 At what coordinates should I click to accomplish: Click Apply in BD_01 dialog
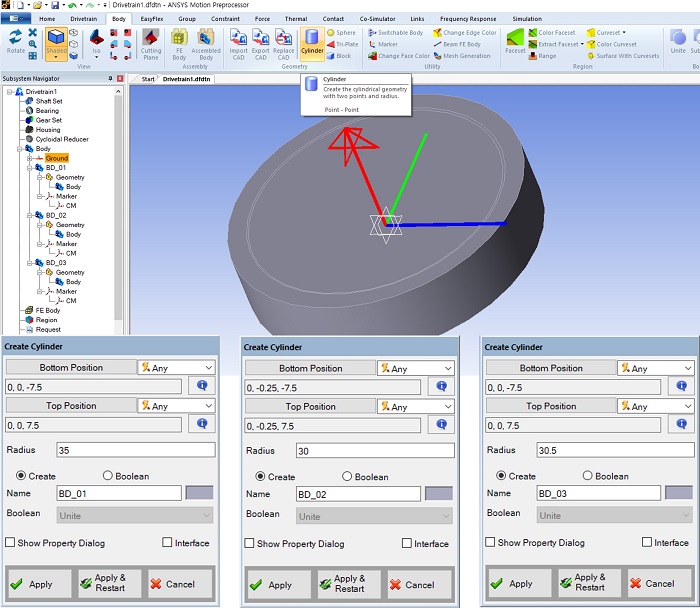(38, 583)
